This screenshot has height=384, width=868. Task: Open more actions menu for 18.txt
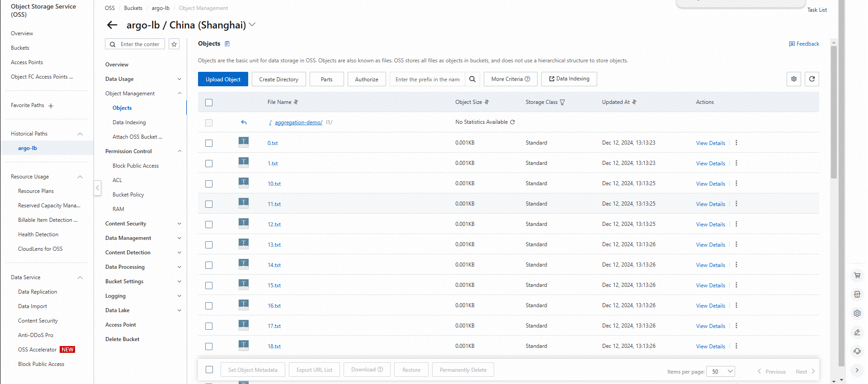point(736,346)
